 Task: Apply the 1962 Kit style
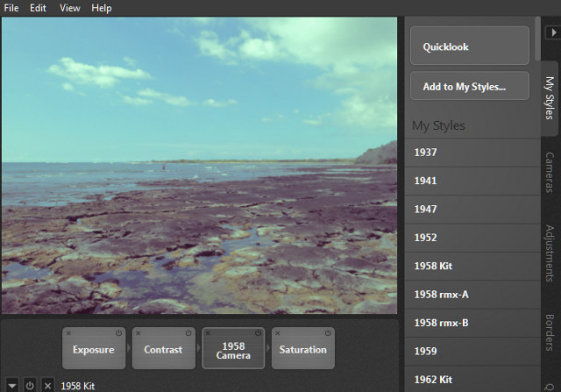472,379
